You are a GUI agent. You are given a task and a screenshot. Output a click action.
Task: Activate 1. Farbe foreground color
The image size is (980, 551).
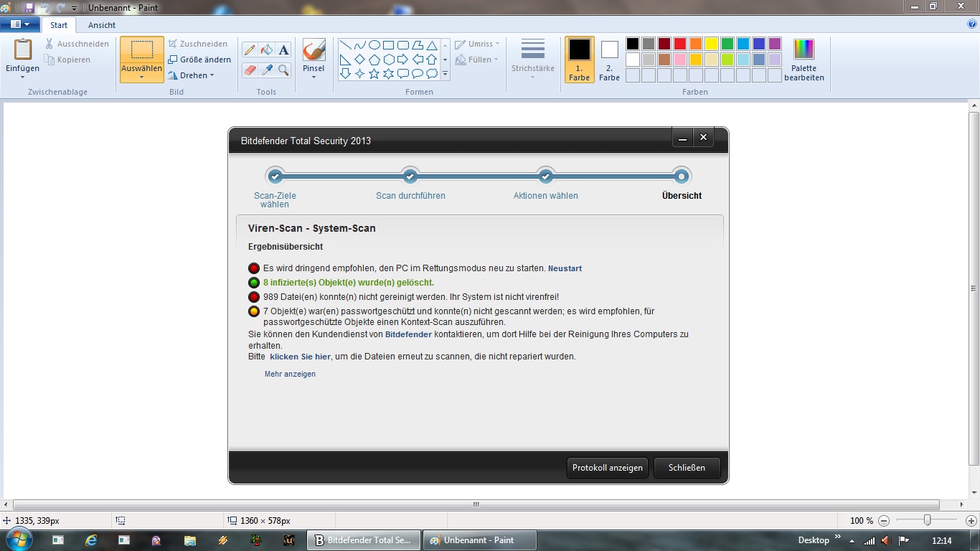[x=579, y=60]
